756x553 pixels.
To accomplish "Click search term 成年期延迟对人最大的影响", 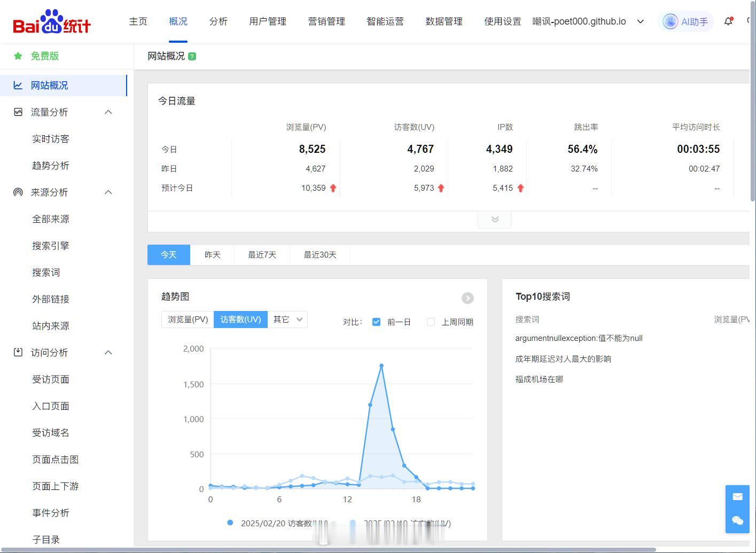I will (563, 359).
